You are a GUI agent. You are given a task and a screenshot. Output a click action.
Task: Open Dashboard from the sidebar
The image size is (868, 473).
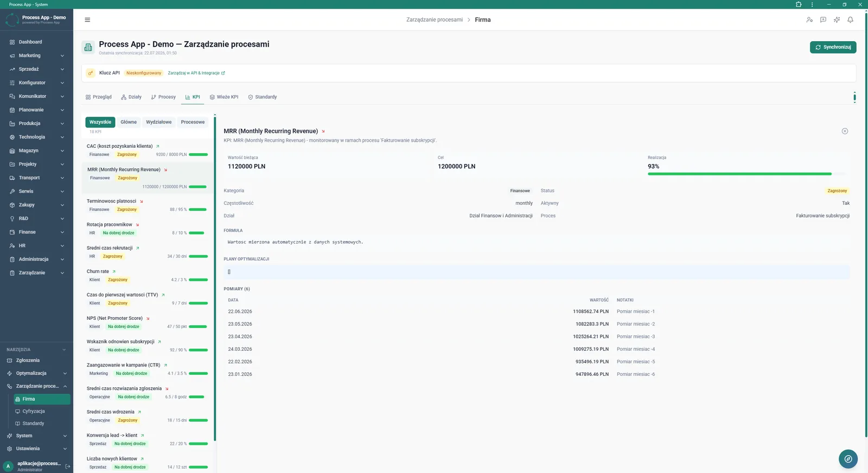click(x=36, y=42)
